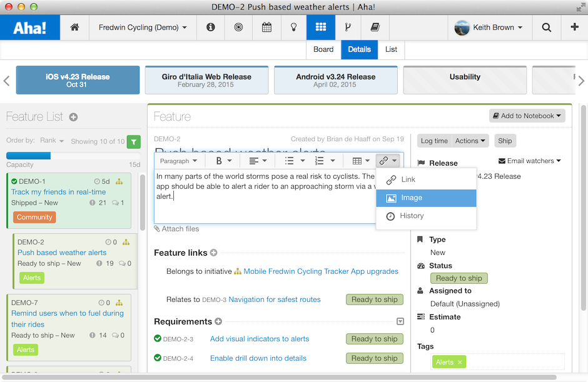
Task: Click the plus icon in top bar
Action: tap(574, 27)
